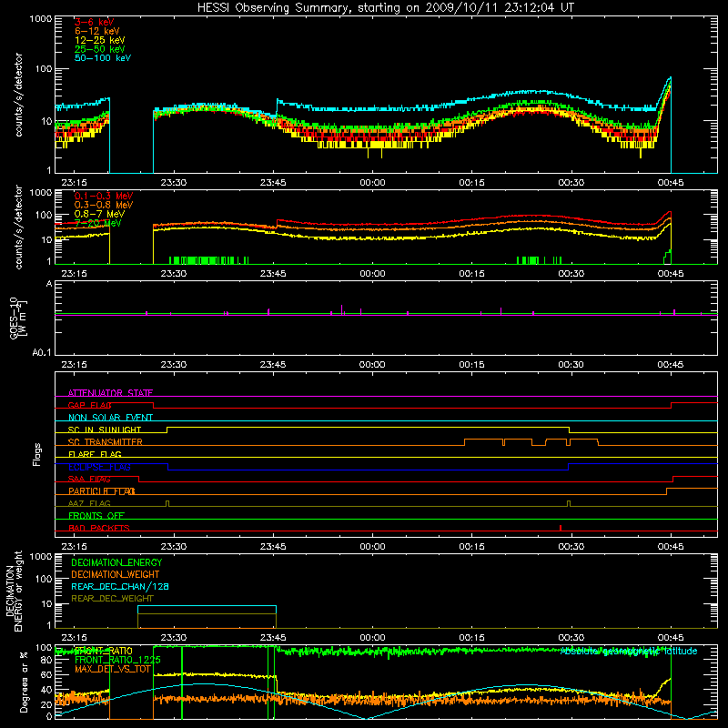Screen dimensions: 728x728
Task: Click the 23:45 tick under the GOES plot
Action: point(273,365)
